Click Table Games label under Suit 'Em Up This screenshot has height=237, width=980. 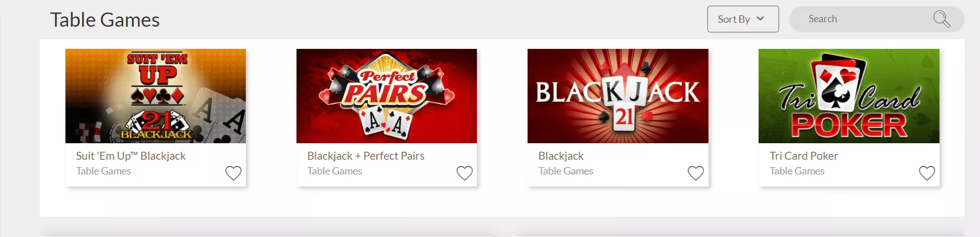coord(104,171)
